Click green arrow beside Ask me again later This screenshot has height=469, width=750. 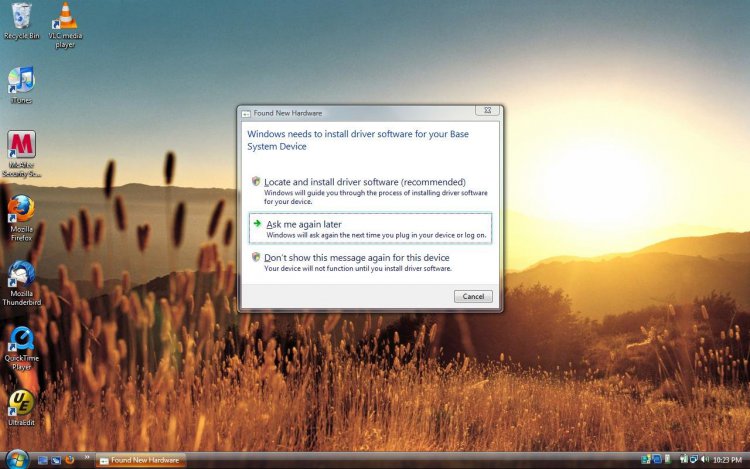[x=257, y=223]
